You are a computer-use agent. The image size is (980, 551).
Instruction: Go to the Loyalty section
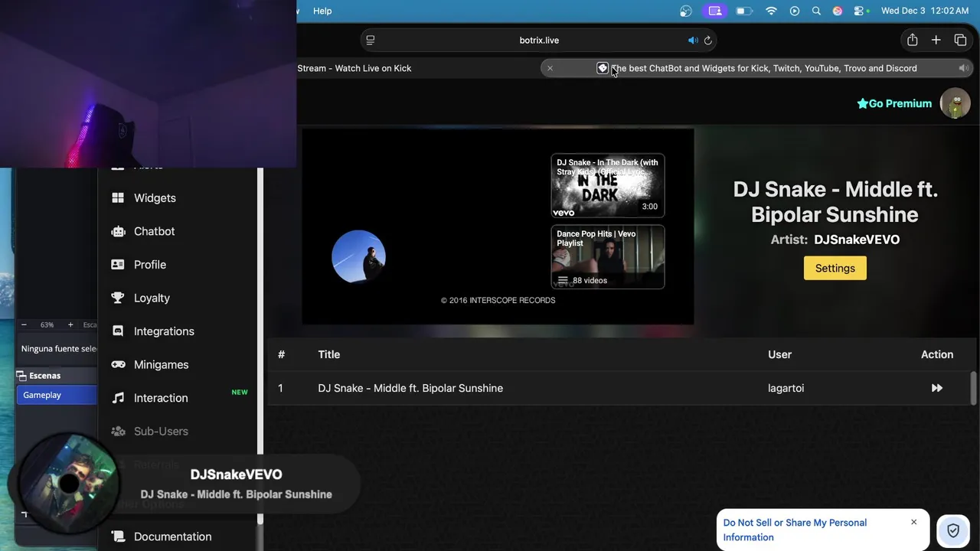152,298
